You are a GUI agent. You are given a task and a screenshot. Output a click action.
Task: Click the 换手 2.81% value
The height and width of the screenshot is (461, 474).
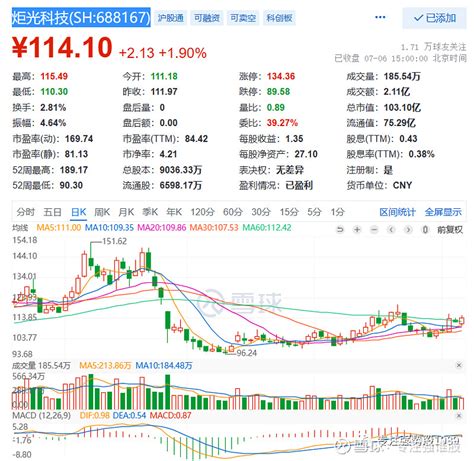pyautogui.click(x=53, y=107)
